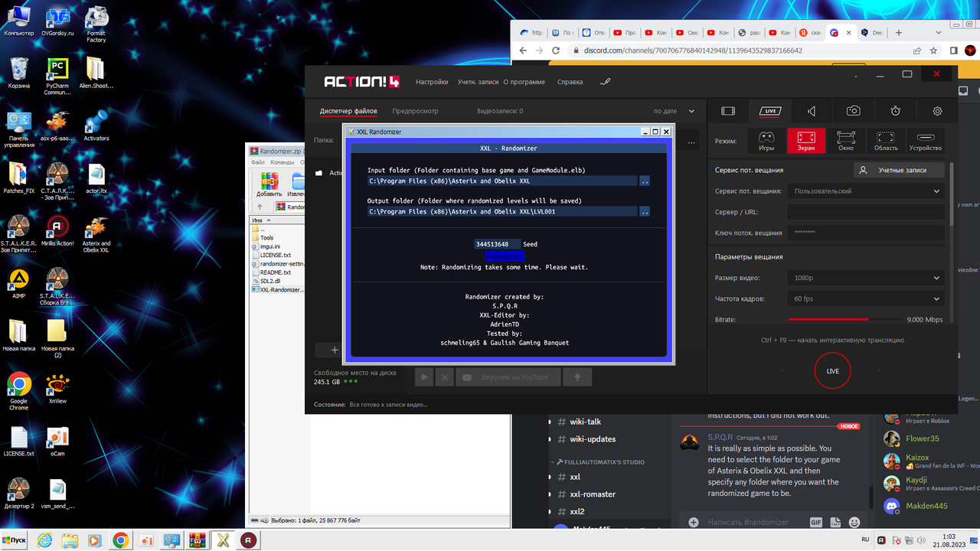Click the Seed value field
Screen dimensions: 980x551
(497, 244)
